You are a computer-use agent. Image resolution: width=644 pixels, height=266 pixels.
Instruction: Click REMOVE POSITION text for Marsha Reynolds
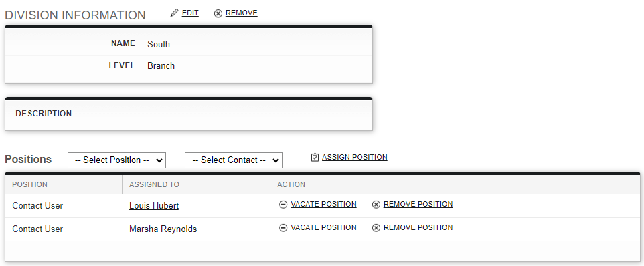[x=418, y=227]
